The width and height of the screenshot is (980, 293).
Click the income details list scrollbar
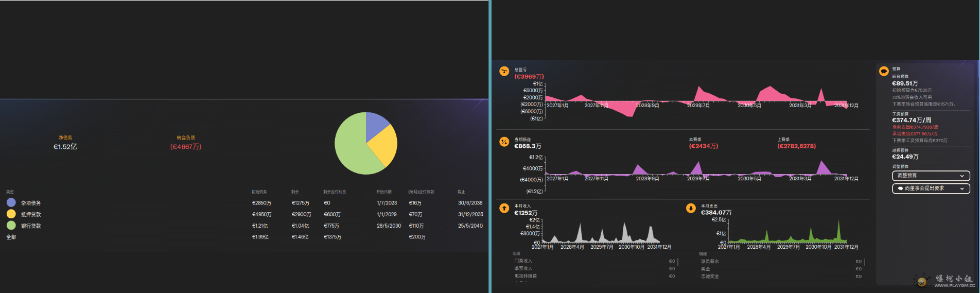pyautogui.click(x=678, y=262)
